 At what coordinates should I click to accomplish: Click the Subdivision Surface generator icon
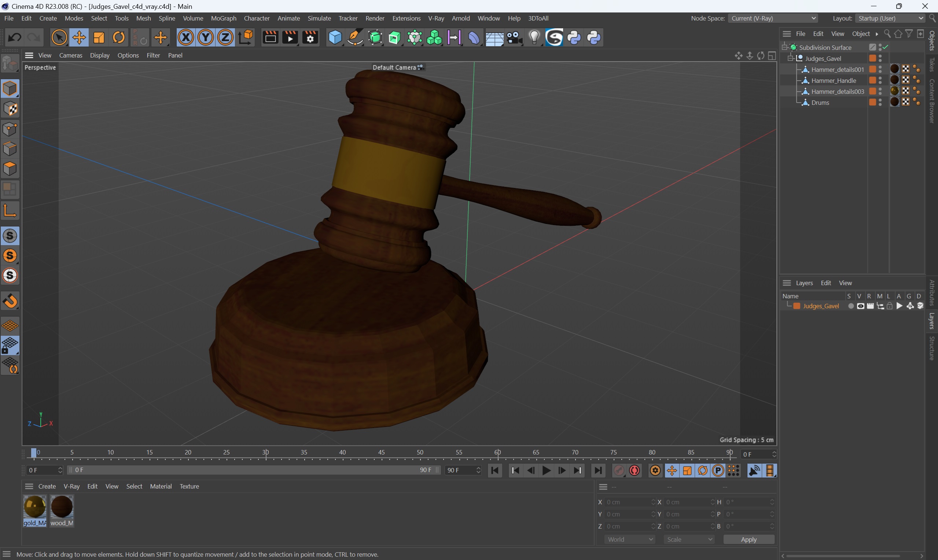(375, 37)
